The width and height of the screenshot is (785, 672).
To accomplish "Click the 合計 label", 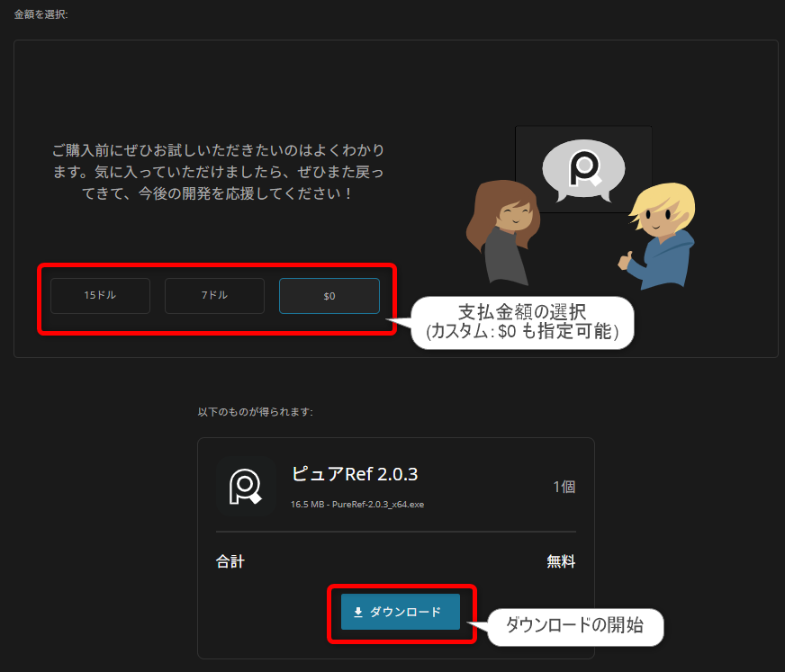I will (230, 561).
